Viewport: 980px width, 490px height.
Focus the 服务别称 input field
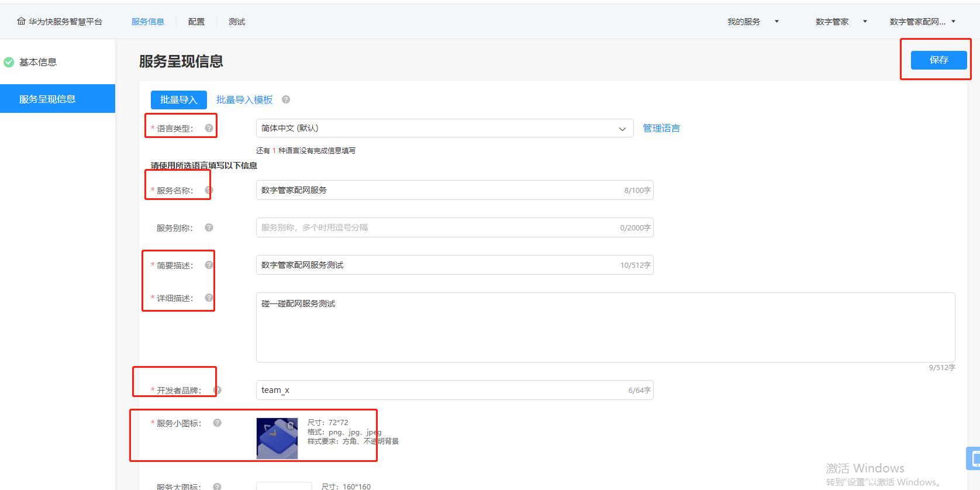click(454, 227)
